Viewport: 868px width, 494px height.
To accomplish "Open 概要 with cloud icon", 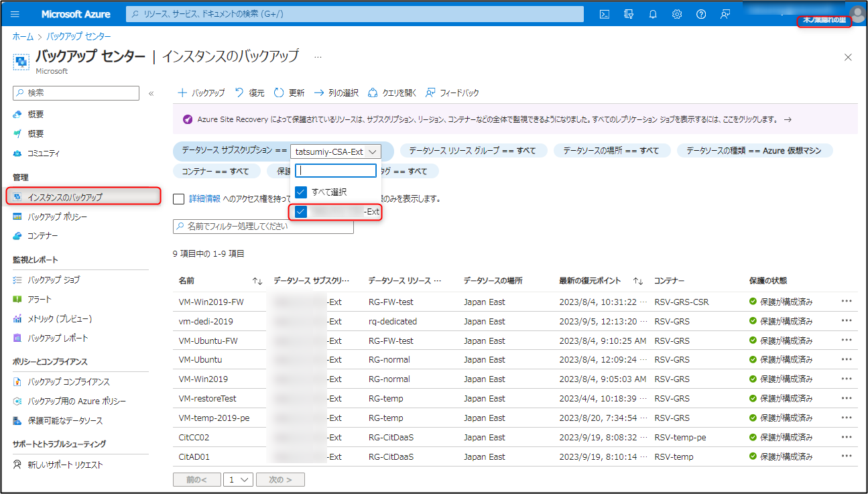I will pyautogui.click(x=37, y=114).
